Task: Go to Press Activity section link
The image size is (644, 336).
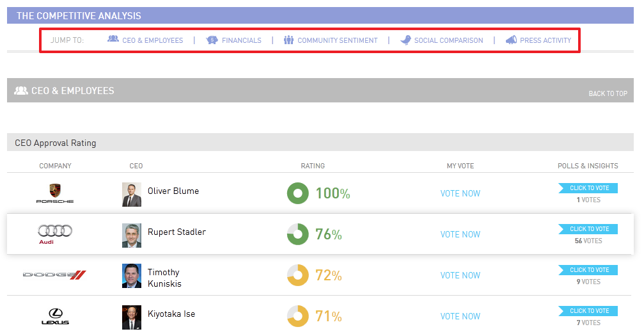Action: click(x=545, y=40)
